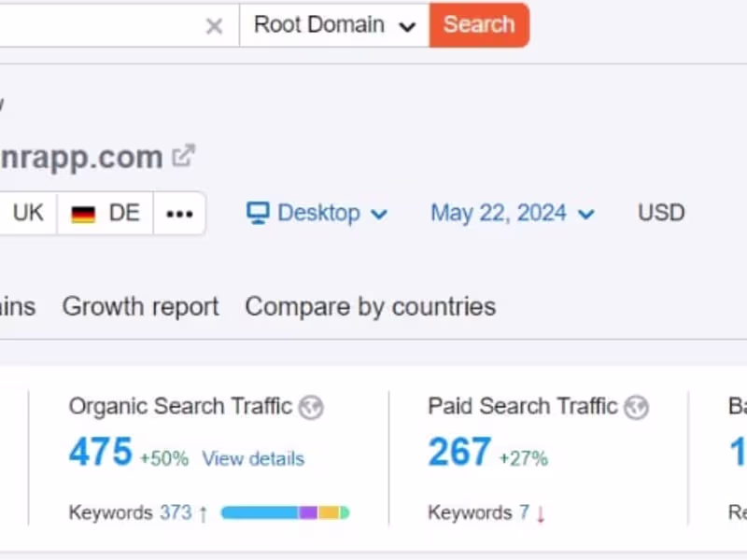
Task: Open the Root Domain dropdown
Action: [331, 25]
